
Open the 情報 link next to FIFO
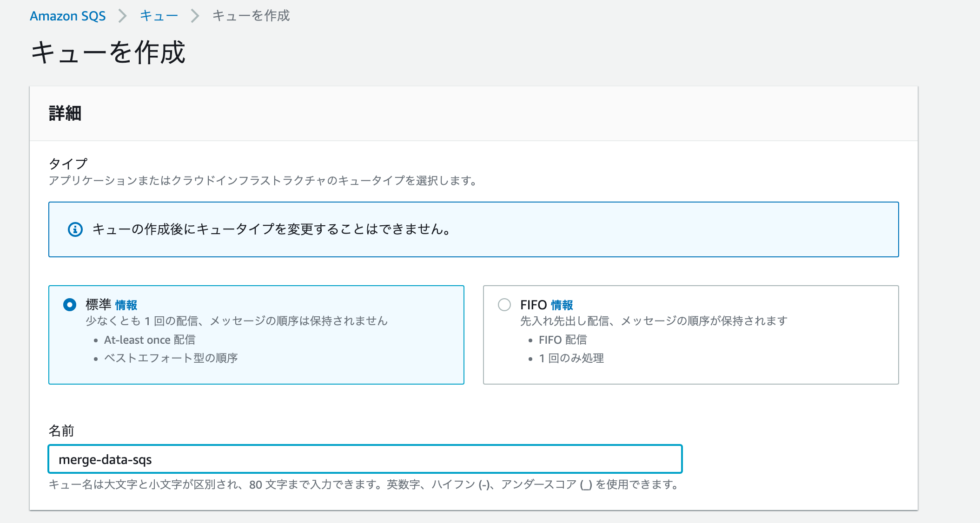pyautogui.click(x=562, y=305)
